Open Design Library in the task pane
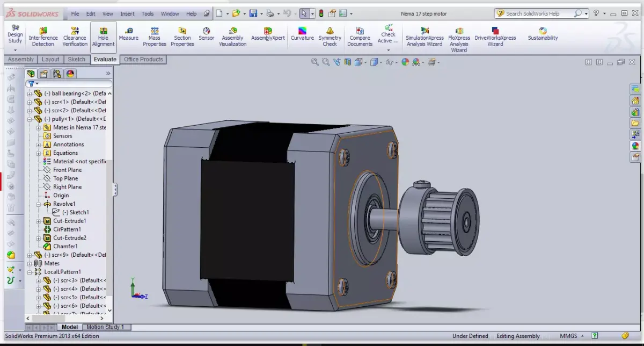Screen dimensions: 644x346 [635, 112]
